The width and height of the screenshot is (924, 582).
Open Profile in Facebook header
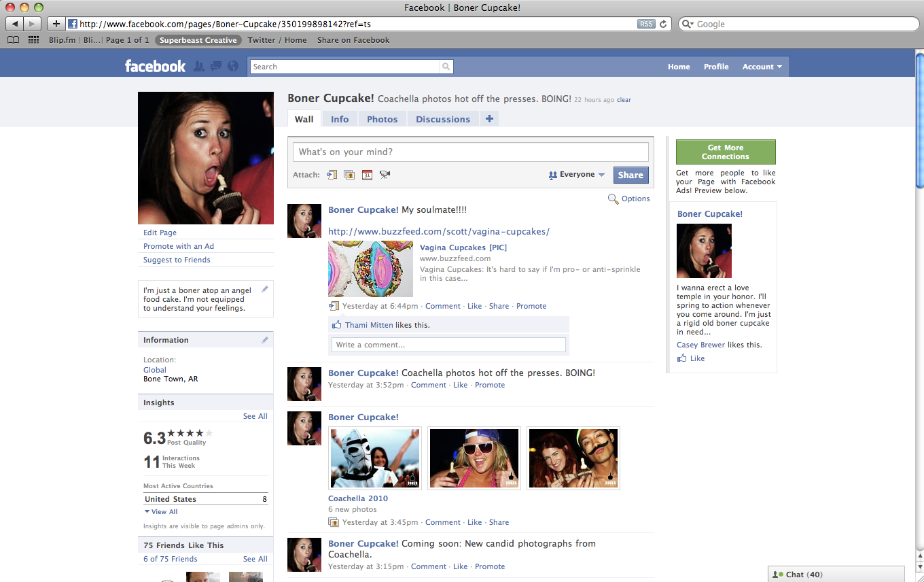(x=716, y=67)
